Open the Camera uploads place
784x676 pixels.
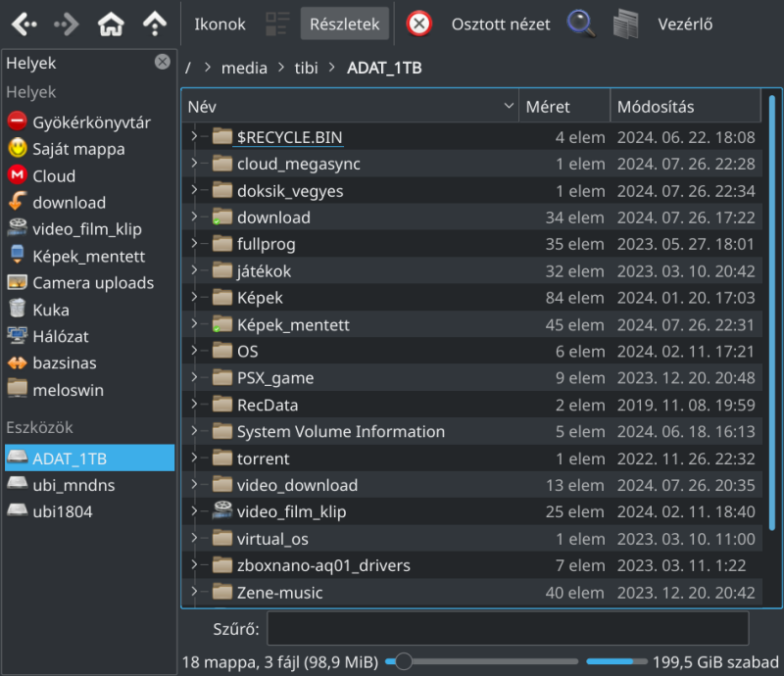point(90,282)
